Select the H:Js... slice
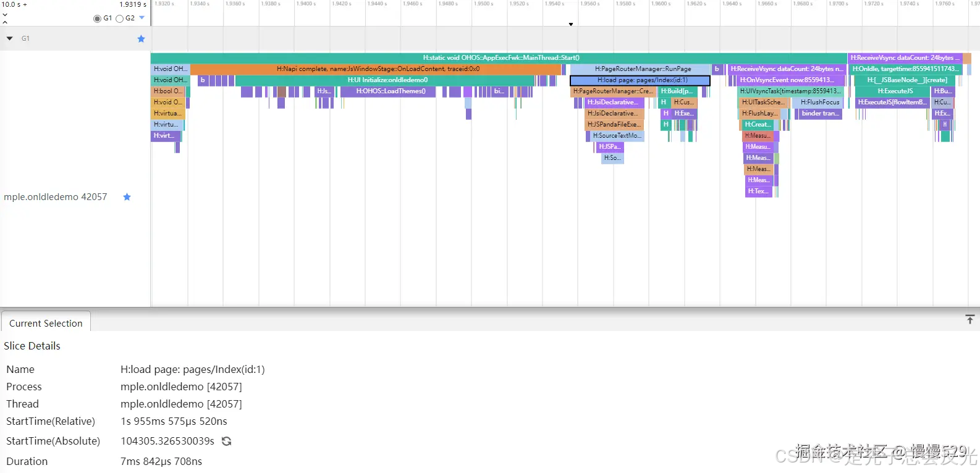 (324, 91)
